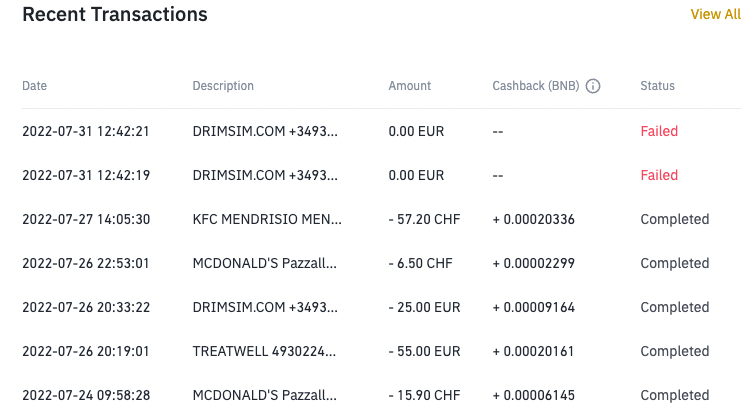Select the - 57.20 CHF amount
This screenshot has width=754, height=413.
click(424, 219)
